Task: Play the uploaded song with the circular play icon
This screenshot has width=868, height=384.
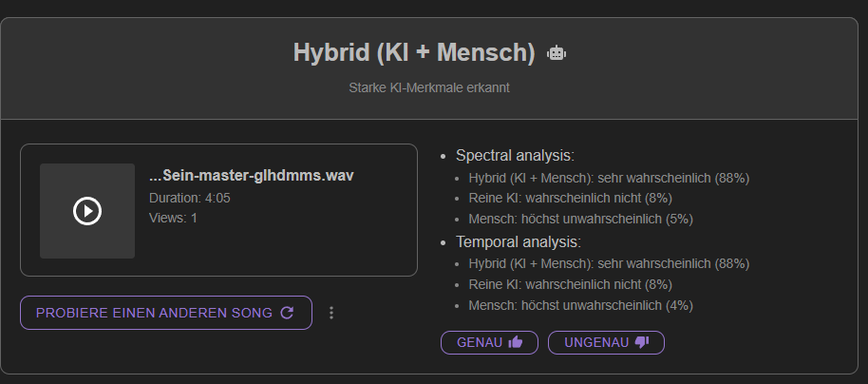Action: click(x=87, y=211)
